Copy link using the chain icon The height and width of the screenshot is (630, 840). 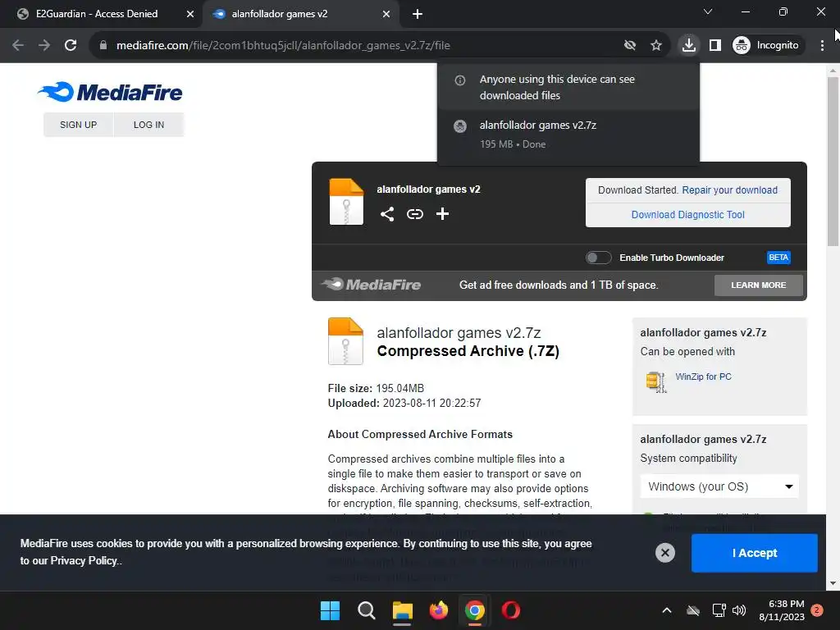415,214
